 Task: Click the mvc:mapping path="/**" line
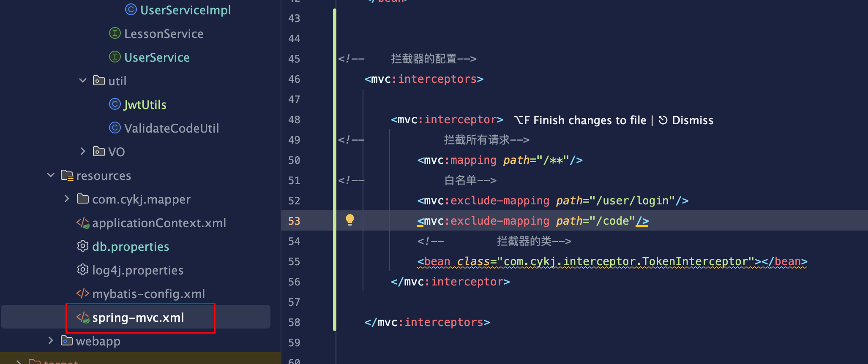click(500, 160)
